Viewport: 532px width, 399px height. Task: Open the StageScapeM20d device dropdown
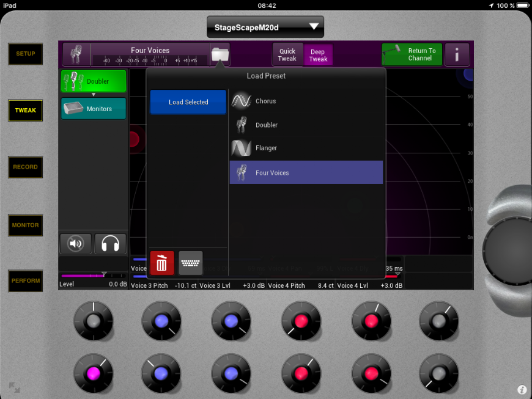[265, 27]
